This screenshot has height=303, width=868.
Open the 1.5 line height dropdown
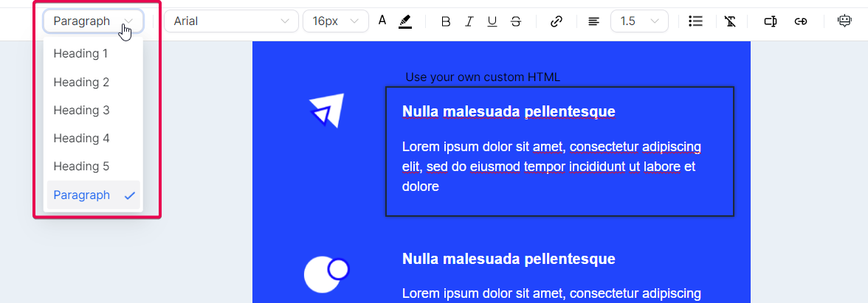coord(639,21)
